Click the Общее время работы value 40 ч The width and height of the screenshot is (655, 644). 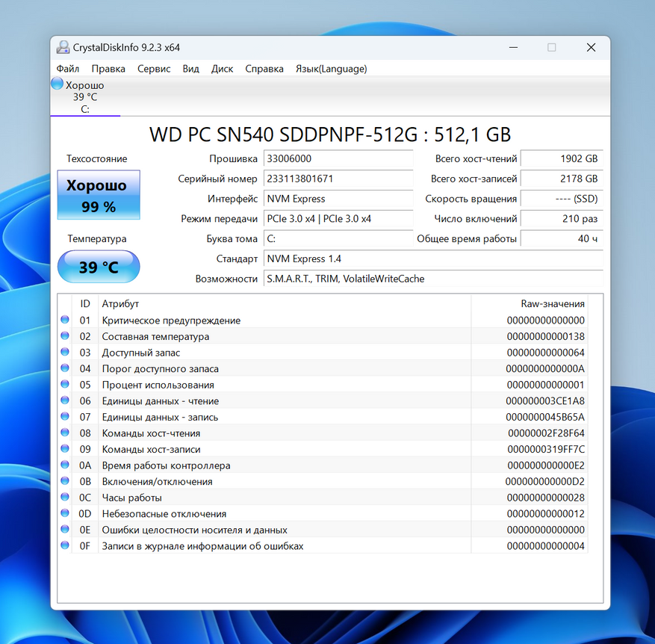pos(562,239)
